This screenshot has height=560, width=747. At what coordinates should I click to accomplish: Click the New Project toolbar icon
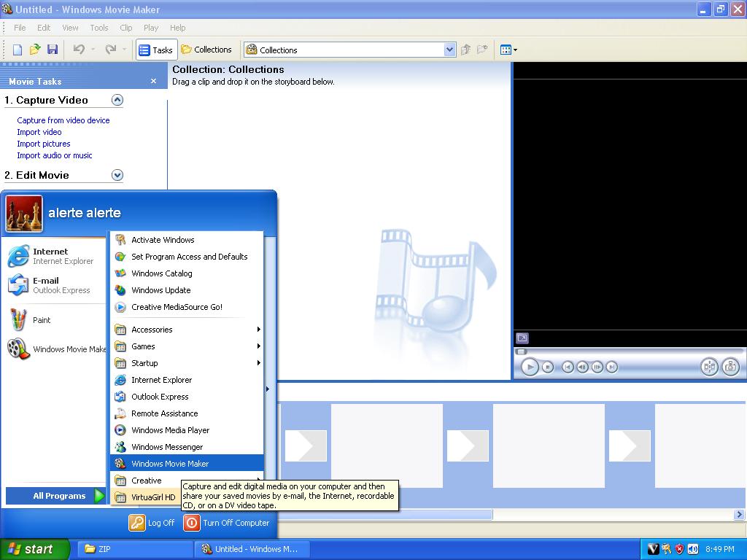click(x=18, y=50)
